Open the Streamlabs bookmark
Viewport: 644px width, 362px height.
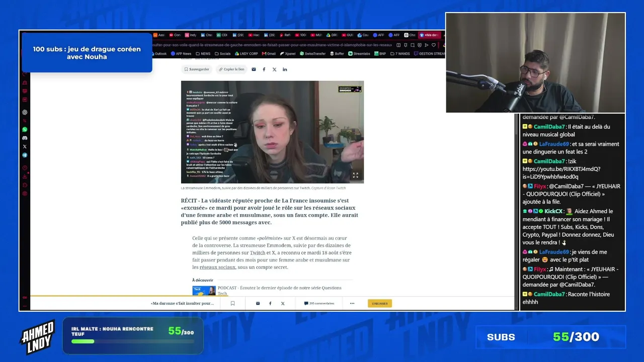pyautogui.click(x=359, y=53)
